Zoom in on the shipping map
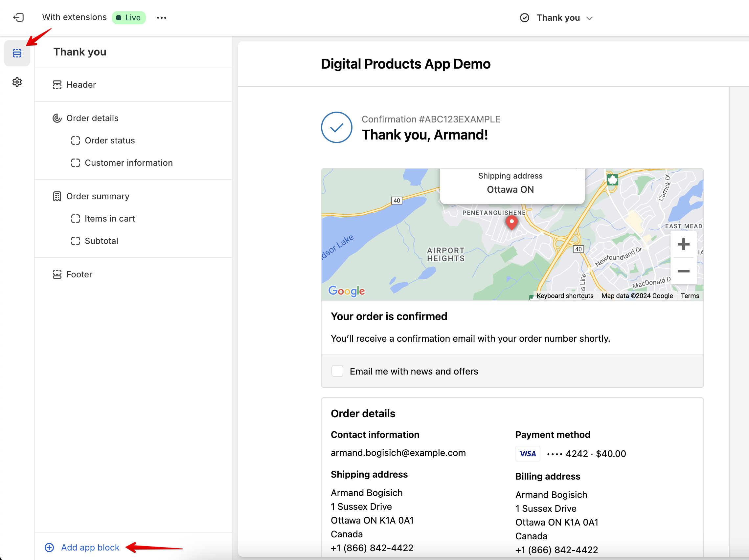 [x=684, y=244]
